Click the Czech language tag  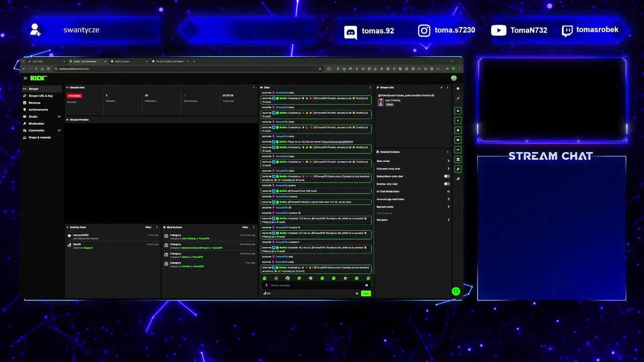389,105
